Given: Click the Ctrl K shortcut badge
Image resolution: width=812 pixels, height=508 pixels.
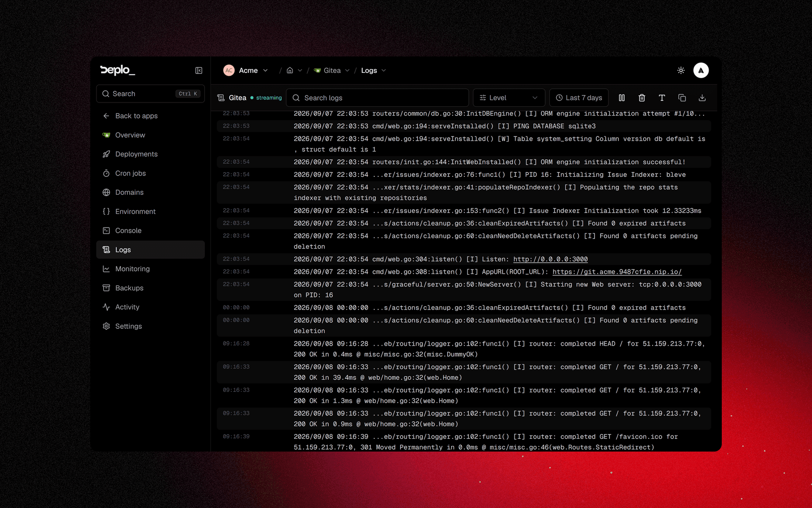Looking at the screenshot, I should 188,94.
